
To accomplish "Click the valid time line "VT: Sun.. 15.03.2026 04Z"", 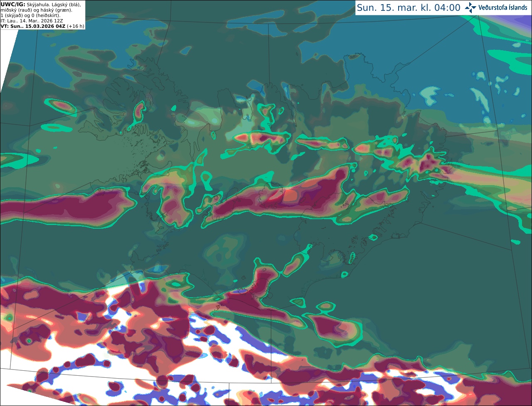I will pyautogui.click(x=33, y=26).
